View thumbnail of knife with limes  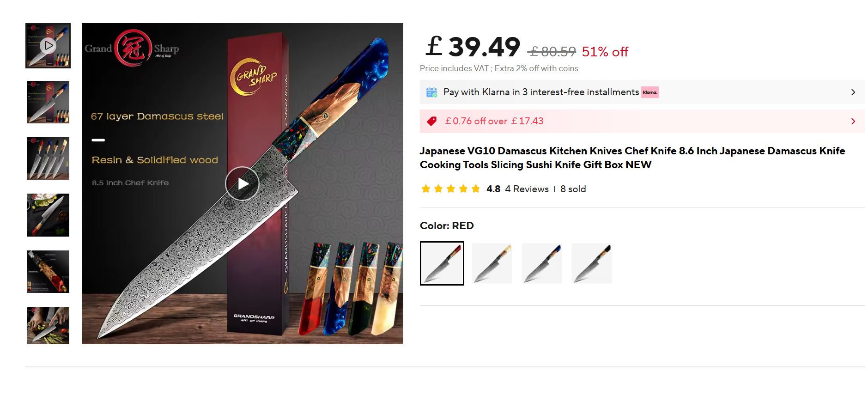(48, 215)
